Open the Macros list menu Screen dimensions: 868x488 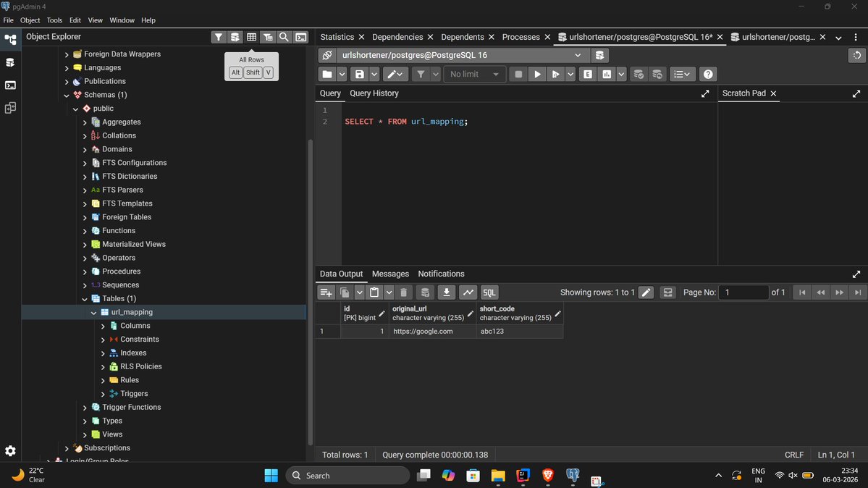pos(682,75)
